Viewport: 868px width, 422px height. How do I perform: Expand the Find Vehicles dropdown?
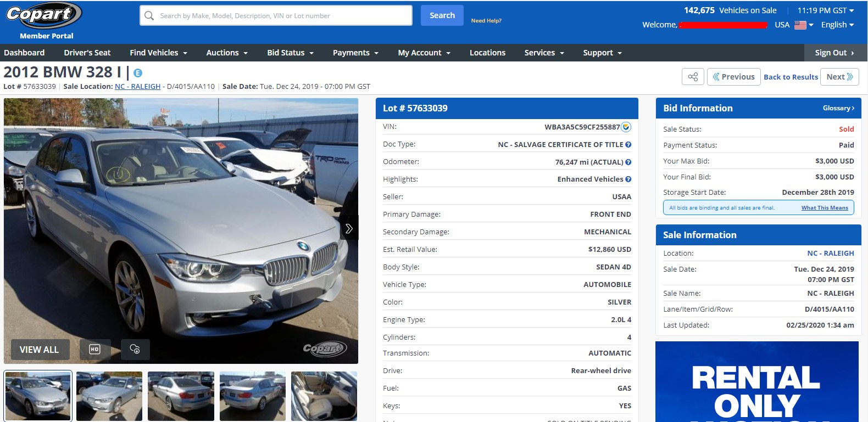point(158,53)
